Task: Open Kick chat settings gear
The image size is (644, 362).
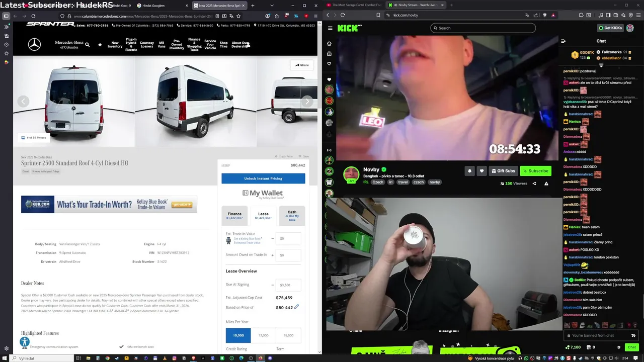Action: click(619, 347)
